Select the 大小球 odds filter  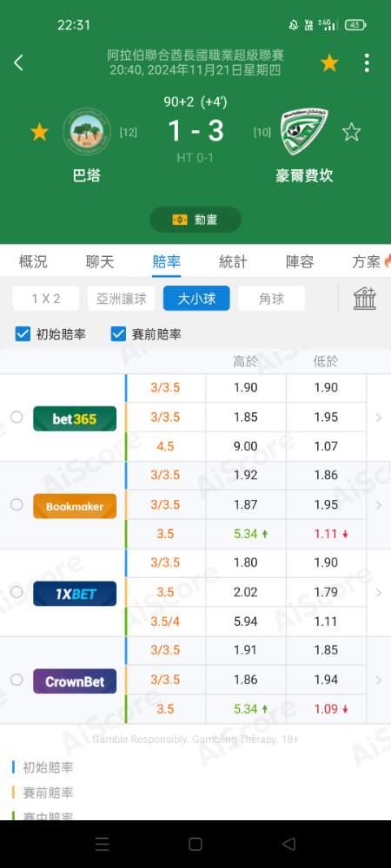[x=196, y=299]
